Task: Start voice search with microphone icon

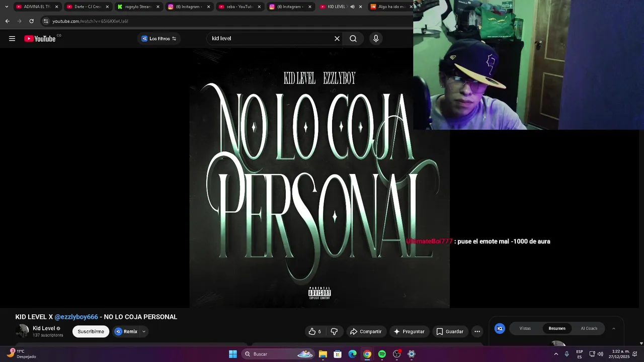Action: [x=376, y=39]
